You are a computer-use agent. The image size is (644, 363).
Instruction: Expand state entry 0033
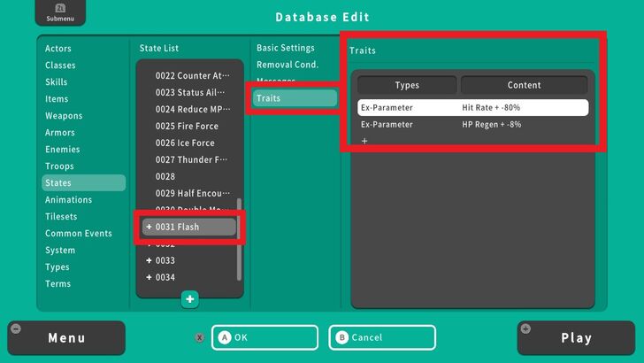[x=149, y=261]
